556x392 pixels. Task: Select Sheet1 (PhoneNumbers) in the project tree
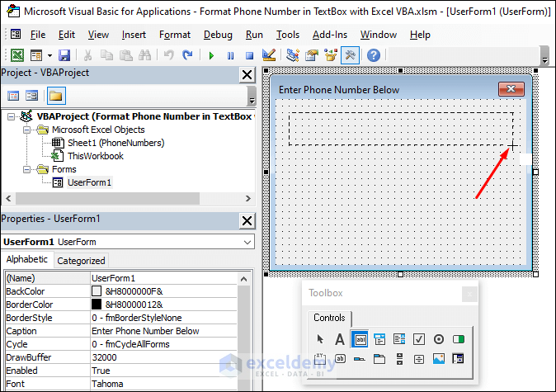pyautogui.click(x=116, y=143)
